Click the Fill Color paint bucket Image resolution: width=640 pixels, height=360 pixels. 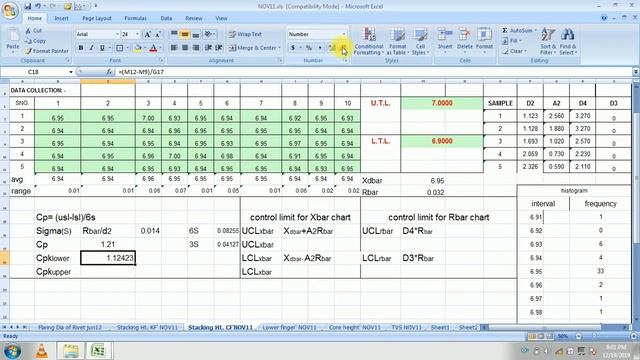coord(138,48)
